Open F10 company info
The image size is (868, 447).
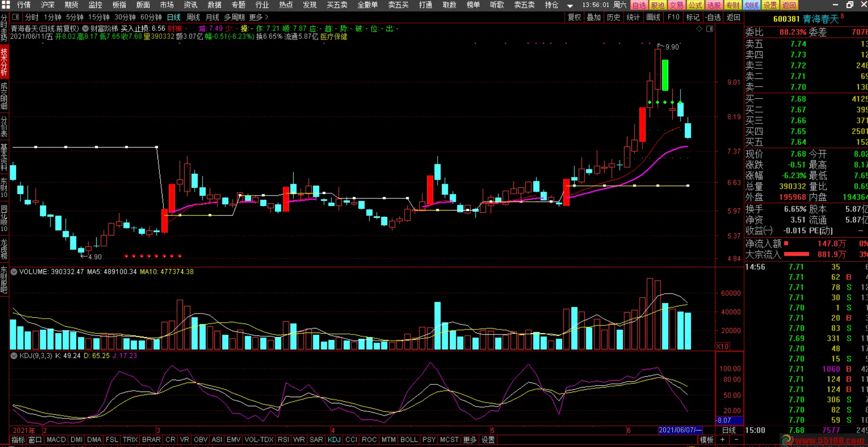tap(674, 17)
